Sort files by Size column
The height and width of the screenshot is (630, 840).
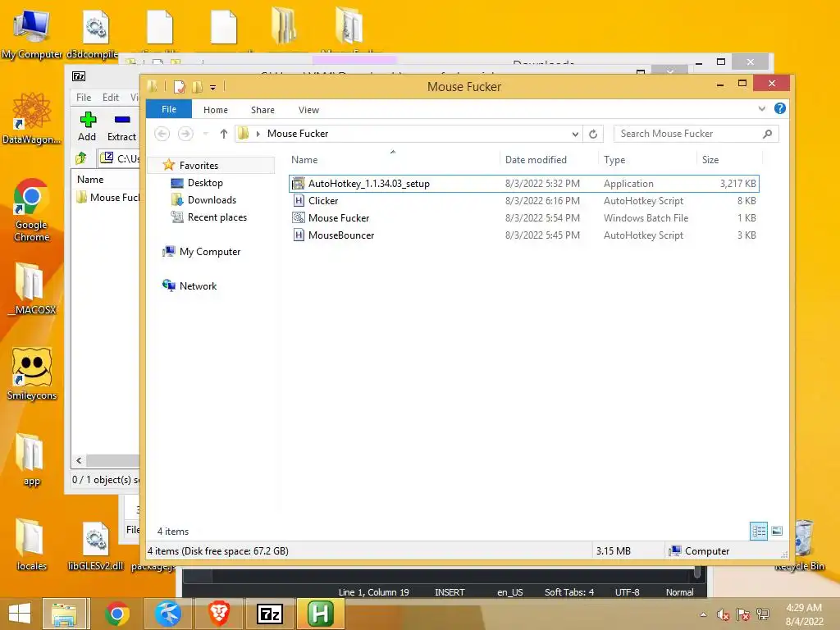pos(710,160)
